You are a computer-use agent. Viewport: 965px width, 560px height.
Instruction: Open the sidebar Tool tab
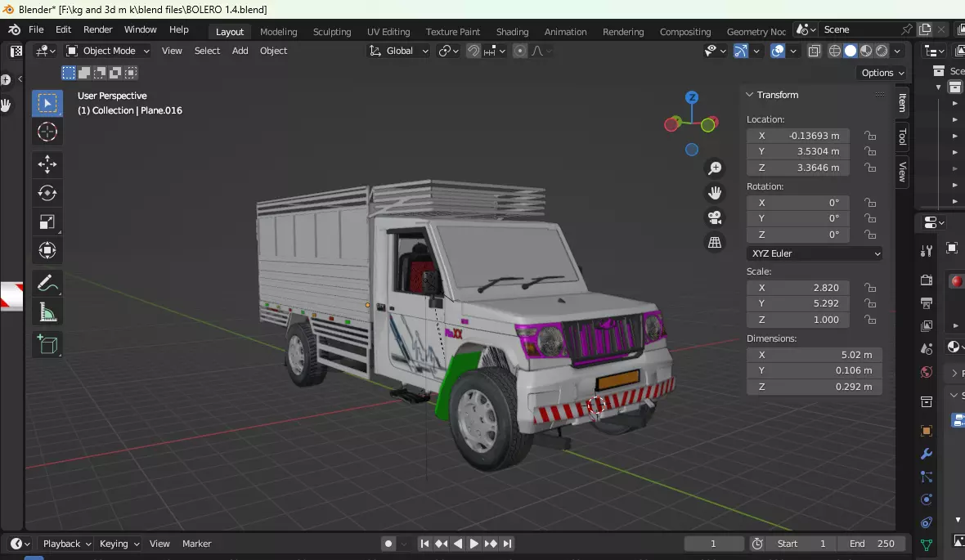coord(902,137)
